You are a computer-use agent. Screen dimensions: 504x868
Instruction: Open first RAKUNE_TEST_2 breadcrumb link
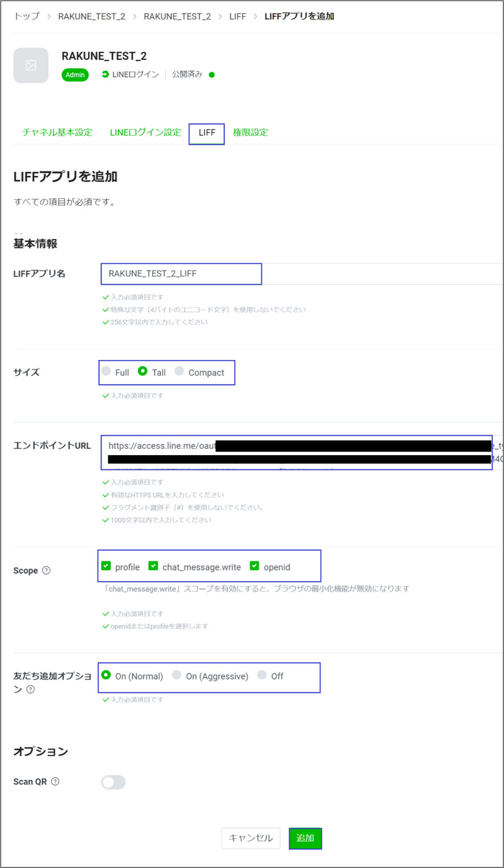91,17
